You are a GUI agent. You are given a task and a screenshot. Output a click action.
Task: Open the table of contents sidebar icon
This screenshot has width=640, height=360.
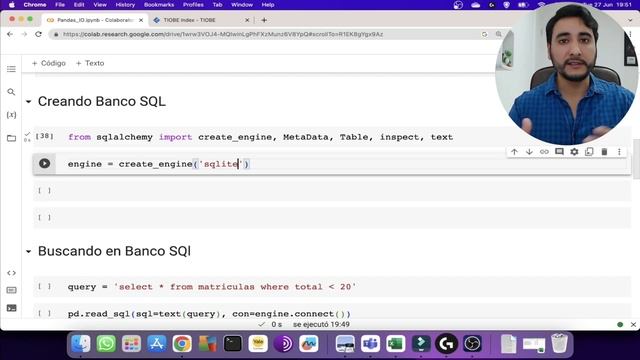11,69
